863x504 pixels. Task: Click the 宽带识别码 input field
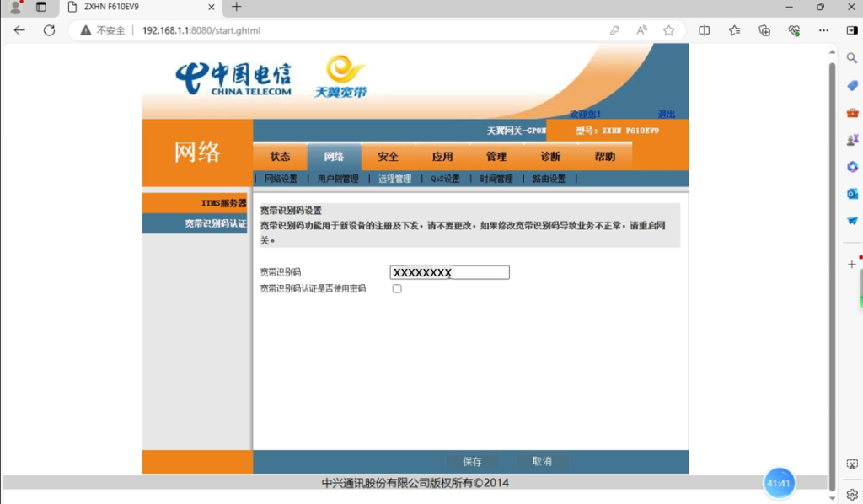point(449,272)
